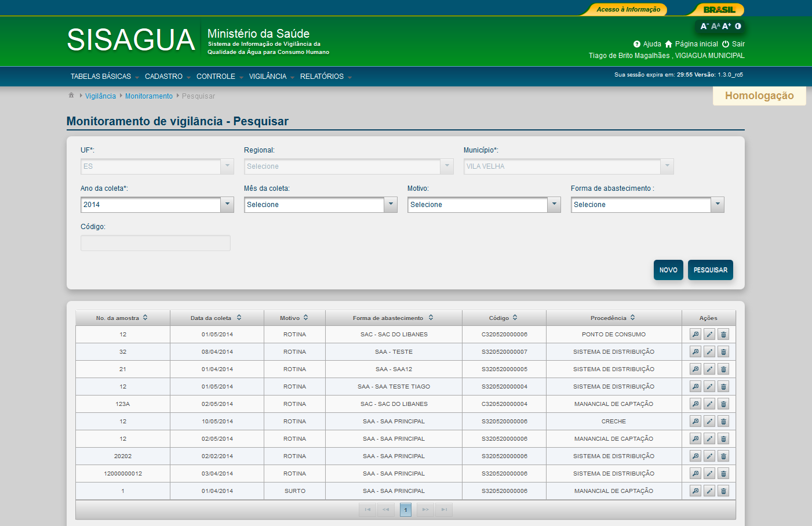
Task: Click the NOVO button
Action: coord(668,270)
